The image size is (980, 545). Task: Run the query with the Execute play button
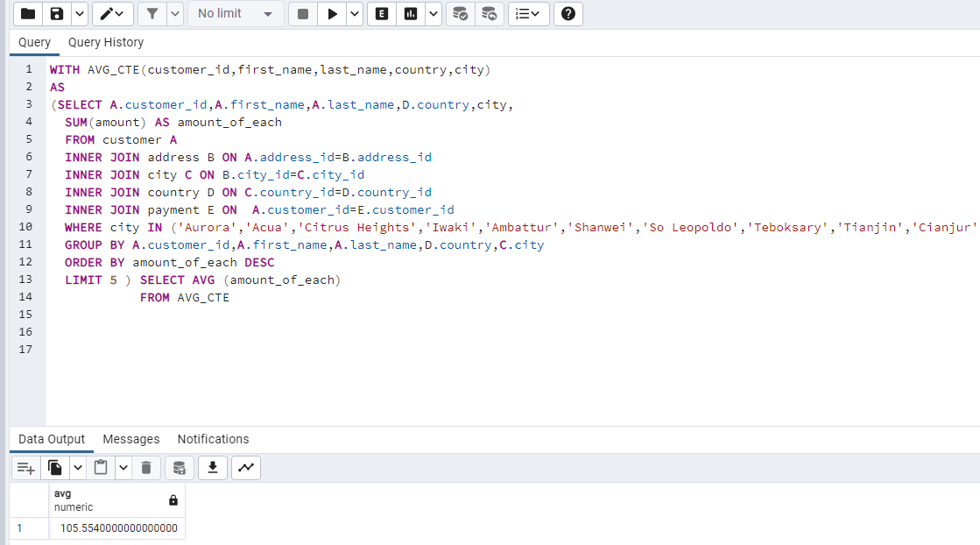coord(332,14)
